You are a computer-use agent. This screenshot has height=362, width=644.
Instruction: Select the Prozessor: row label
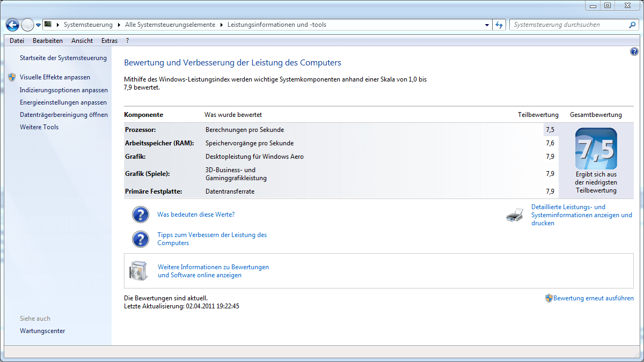pyautogui.click(x=141, y=130)
